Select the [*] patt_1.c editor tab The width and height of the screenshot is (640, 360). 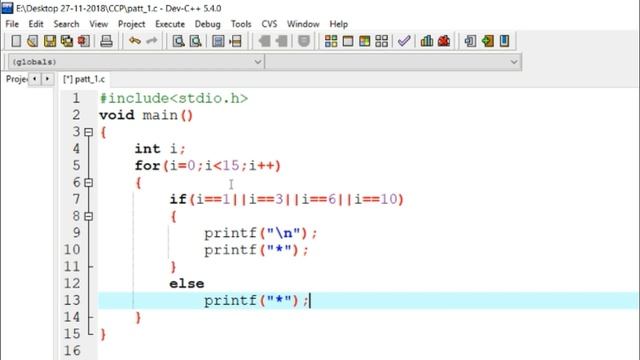84,79
